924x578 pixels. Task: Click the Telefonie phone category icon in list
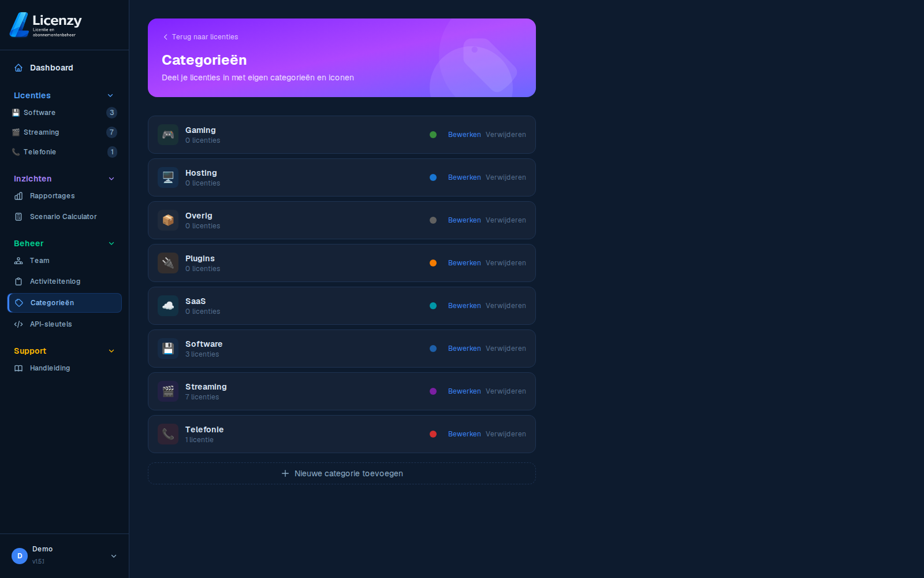pos(168,434)
